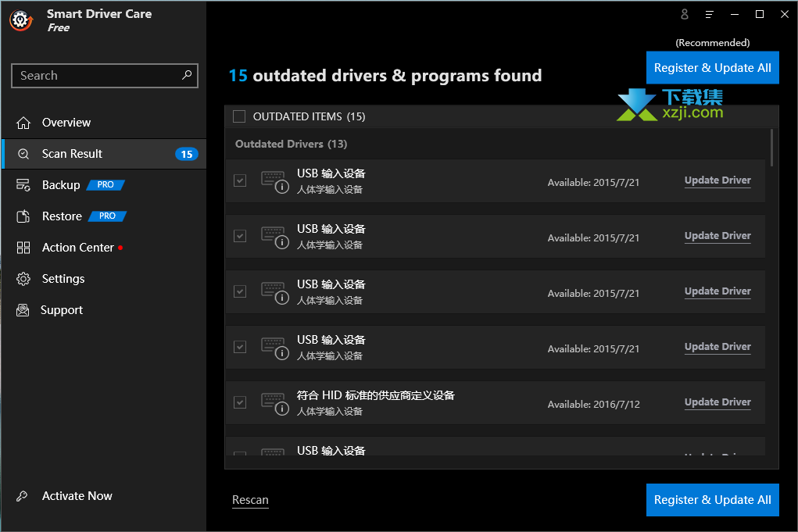Click the key icon beside Activate Now

tap(22, 496)
